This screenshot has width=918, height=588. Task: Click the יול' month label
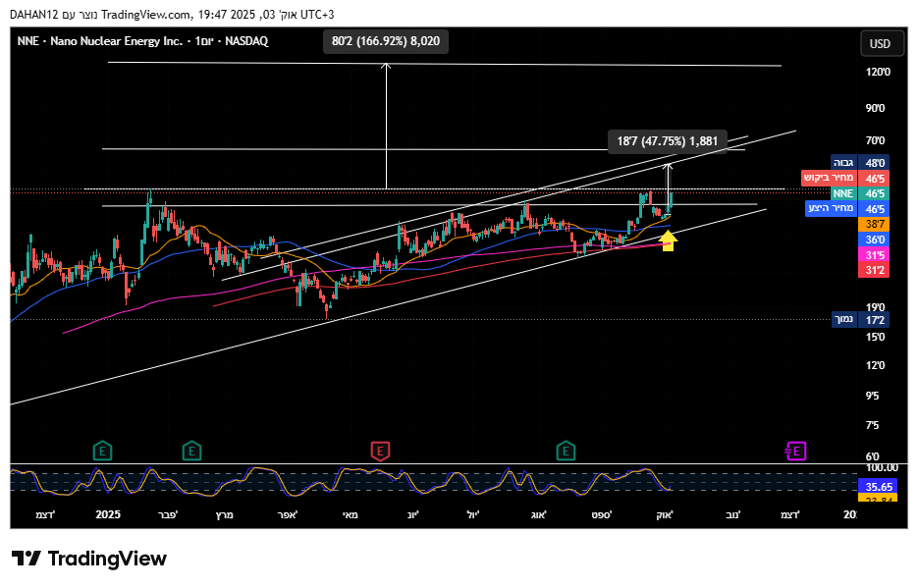tap(473, 514)
